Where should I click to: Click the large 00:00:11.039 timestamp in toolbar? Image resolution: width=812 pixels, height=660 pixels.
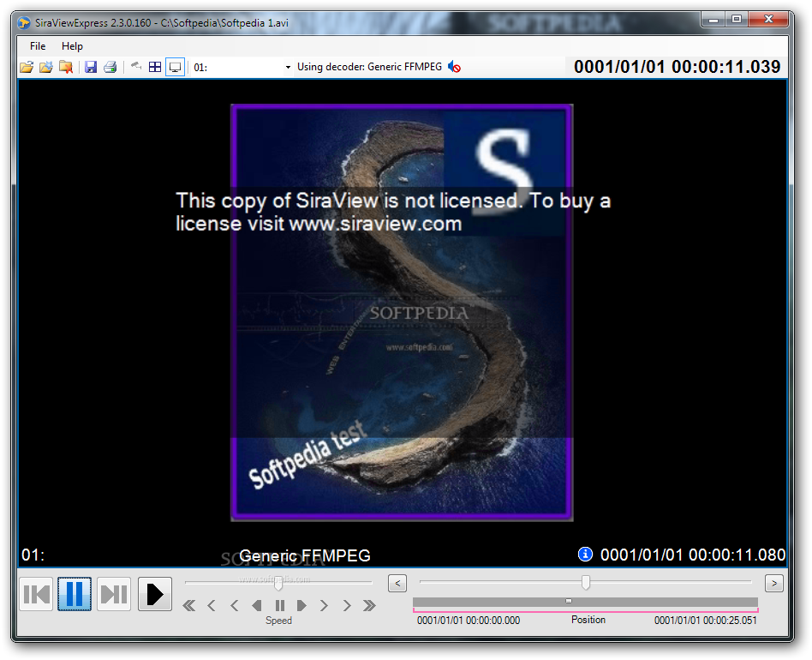[677, 67]
